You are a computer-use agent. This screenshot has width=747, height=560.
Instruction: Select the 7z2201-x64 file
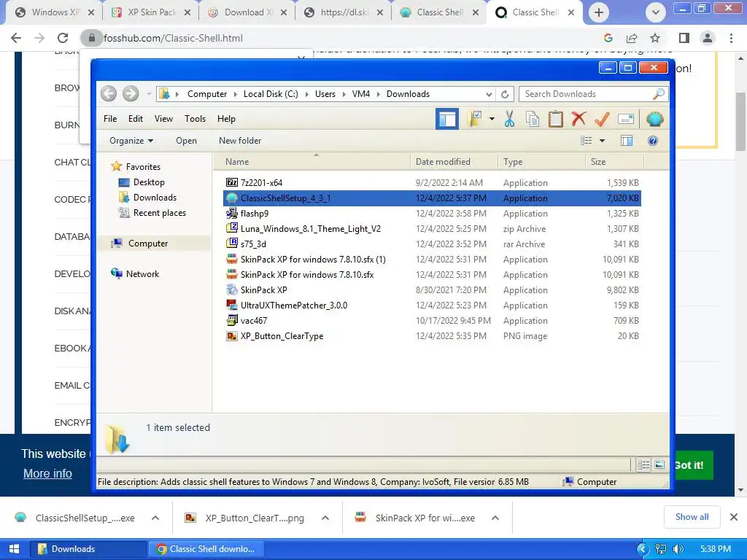click(x=432, y=182)
